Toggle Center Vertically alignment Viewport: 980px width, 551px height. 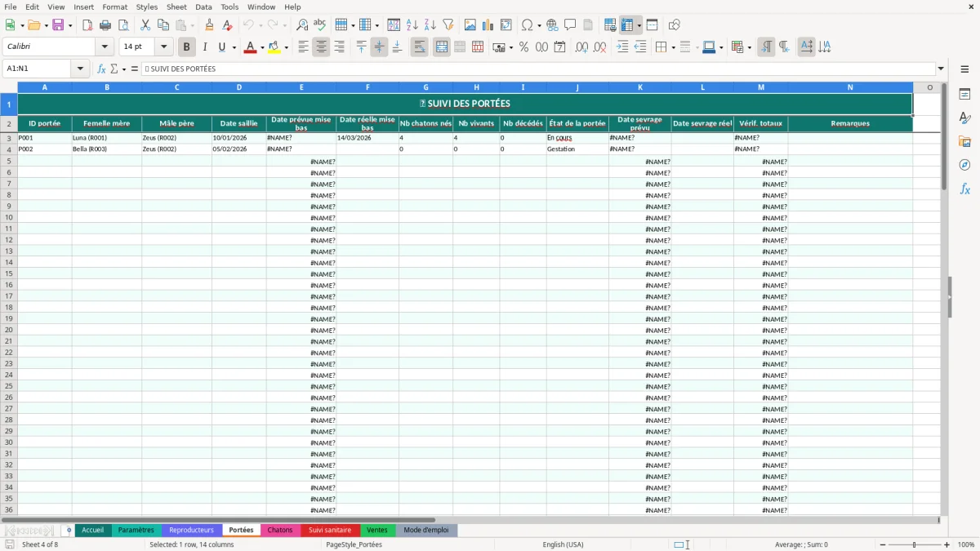[379, 47]
